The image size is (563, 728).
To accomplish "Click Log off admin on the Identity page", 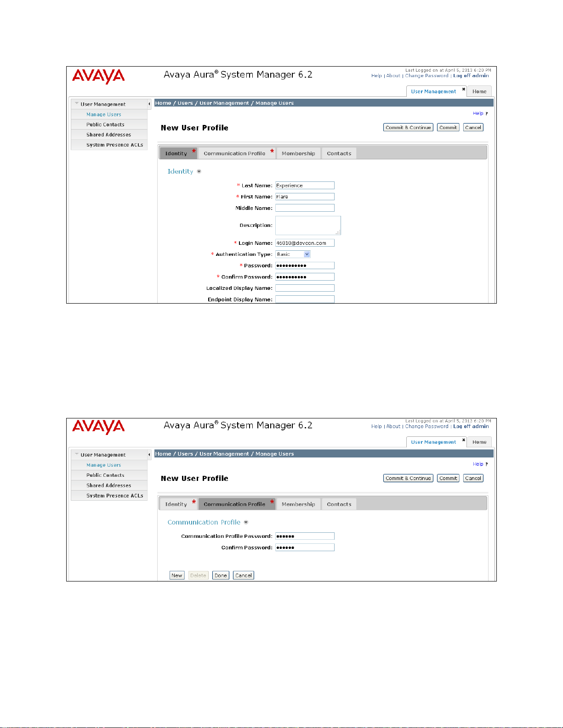I will click(471, 76).
